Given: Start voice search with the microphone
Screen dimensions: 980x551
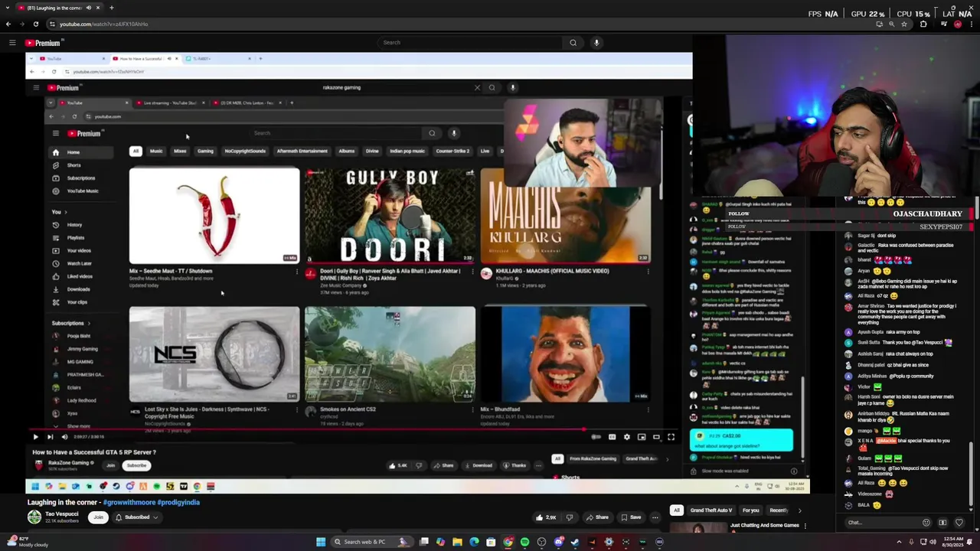Looking at the screenshot, I should pyautogui.click(x=596, y=43).
